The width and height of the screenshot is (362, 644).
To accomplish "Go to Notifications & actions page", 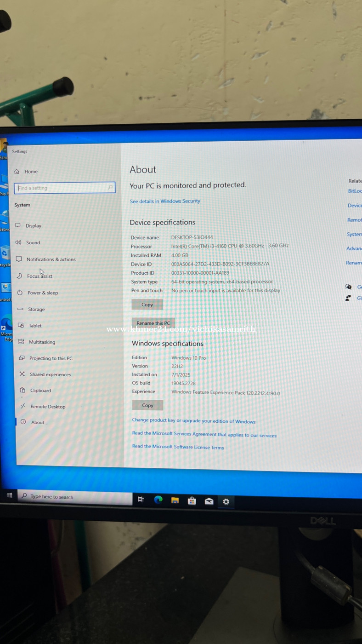I will (x=51, y=259).
